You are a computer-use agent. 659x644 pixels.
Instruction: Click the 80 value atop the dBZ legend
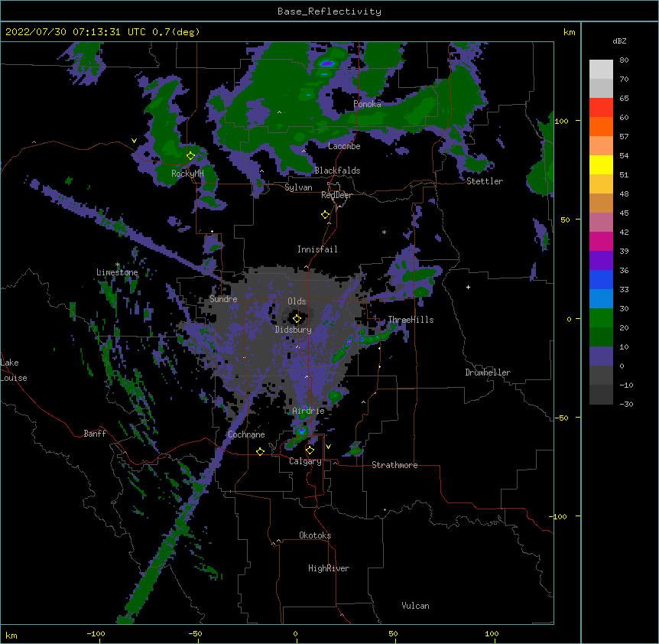point(624,60)
